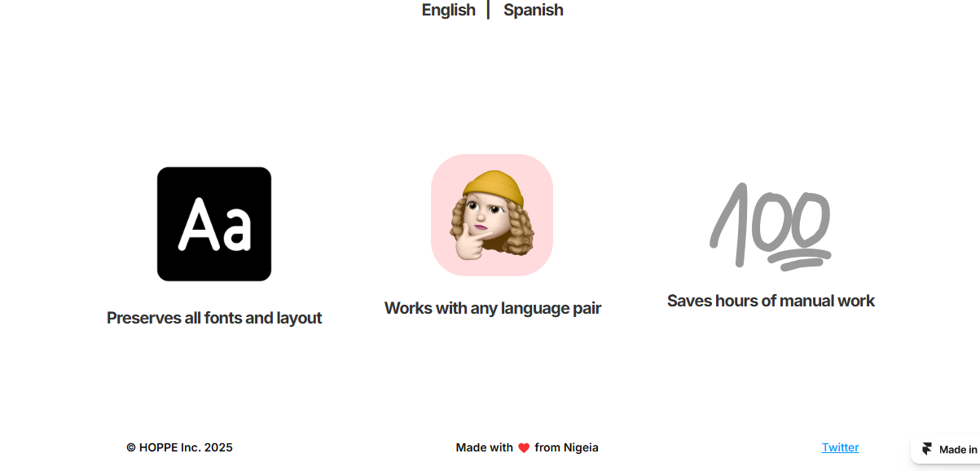
Task: Click the "Made with" footer text
Action: click(484, 447)
